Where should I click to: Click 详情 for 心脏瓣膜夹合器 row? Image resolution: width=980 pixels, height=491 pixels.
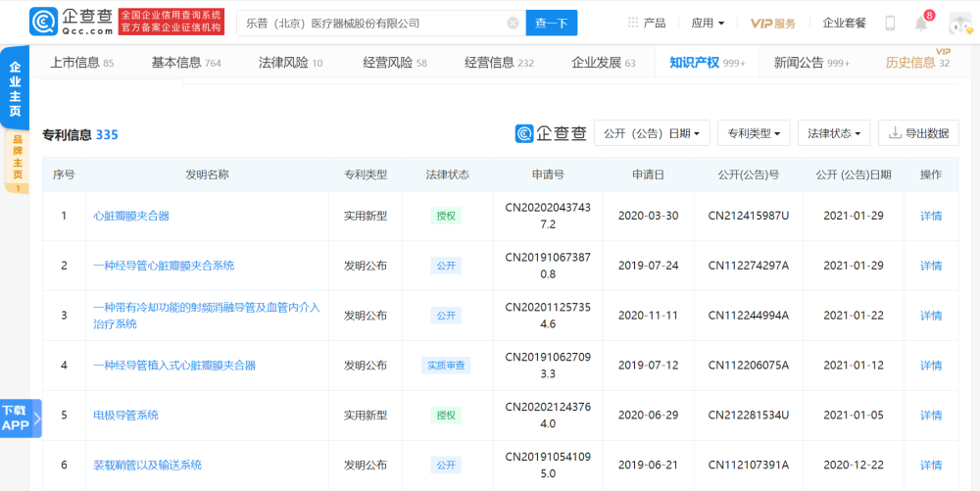click(931, 217)
